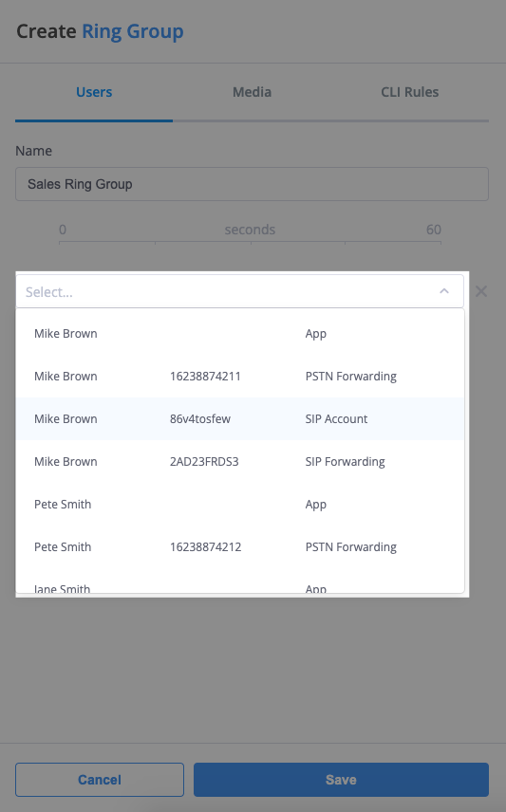Click the Name input field
506x812 pixels.
252,184
